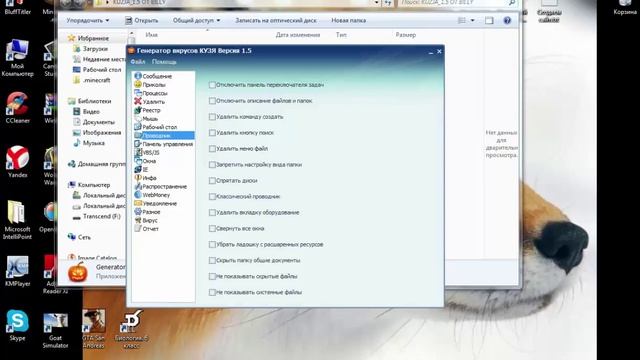
Task: Check 'Удалить вкладку оборудование'
Action: click(212, 212)
